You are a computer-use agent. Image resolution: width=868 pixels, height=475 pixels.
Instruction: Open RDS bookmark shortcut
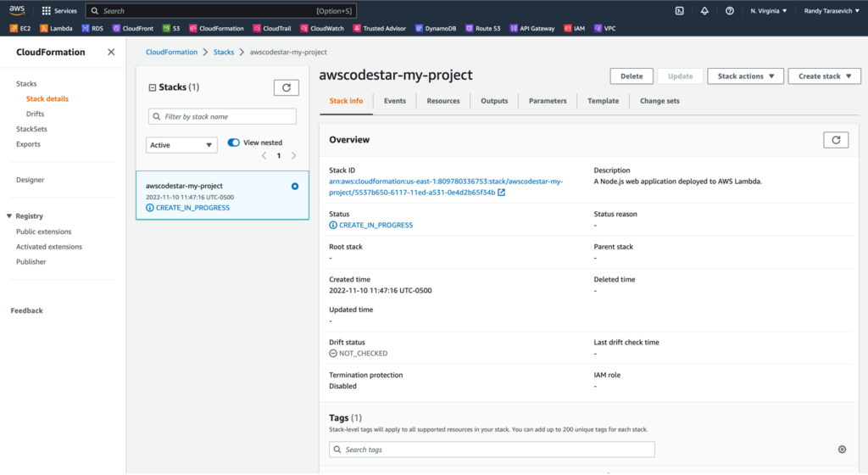[x=92, y=28]
